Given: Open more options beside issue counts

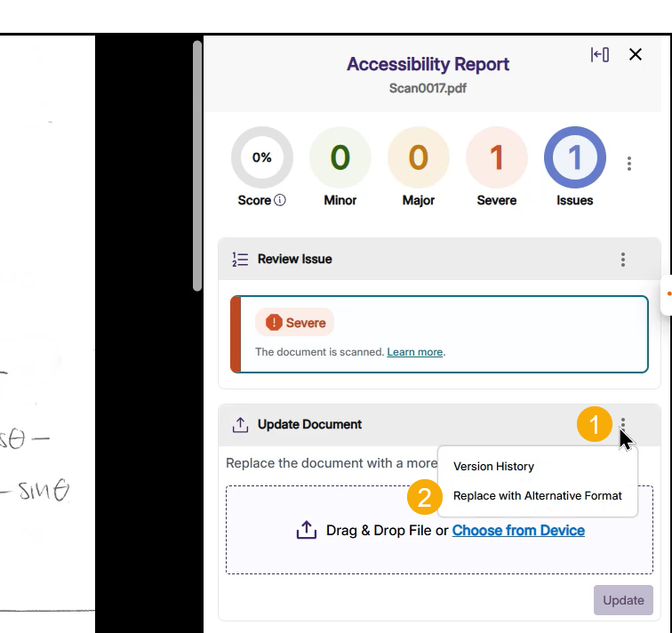Looking at the screenshot, I should [x=629, y=164].
